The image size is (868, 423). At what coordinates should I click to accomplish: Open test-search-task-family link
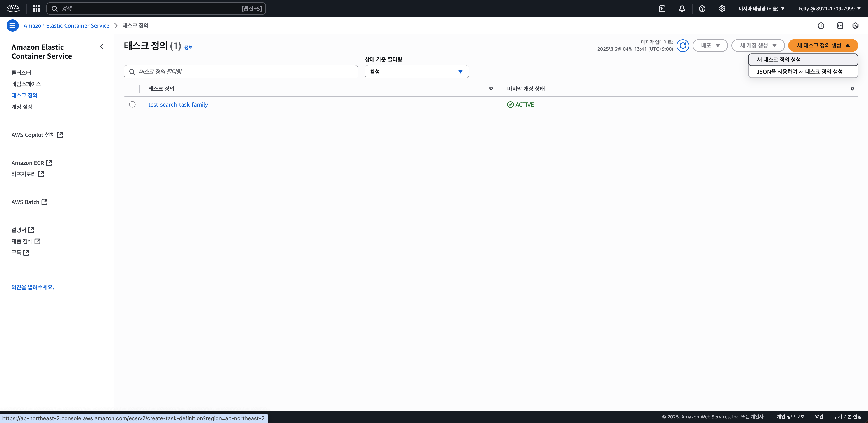point(178,105)
